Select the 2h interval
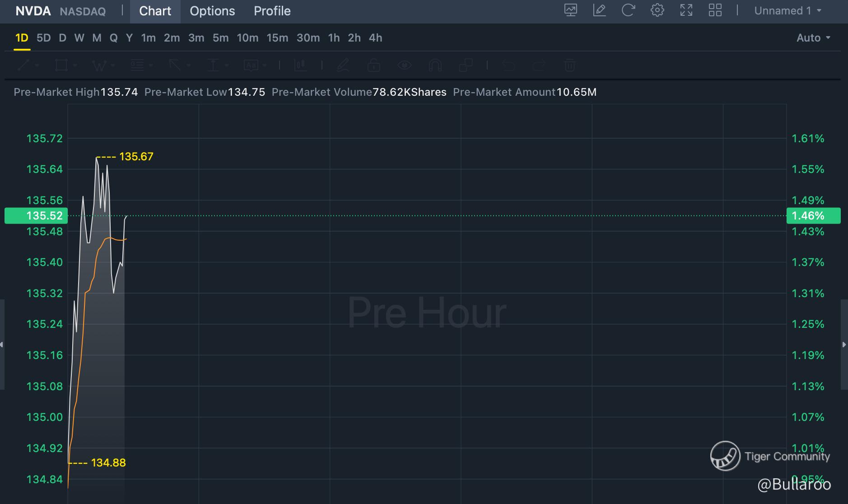The width and height of the screenshot is (848, 504). click(354, 38)
